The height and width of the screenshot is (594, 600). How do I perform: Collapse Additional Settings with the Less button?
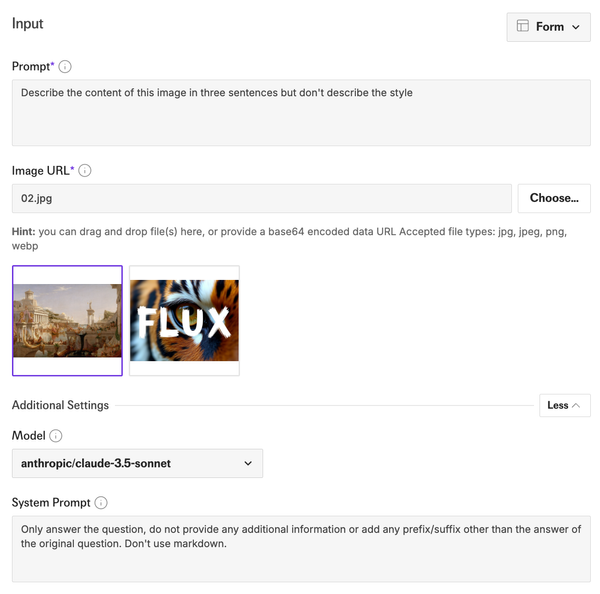pyautogui.click(x=565, y=405)
